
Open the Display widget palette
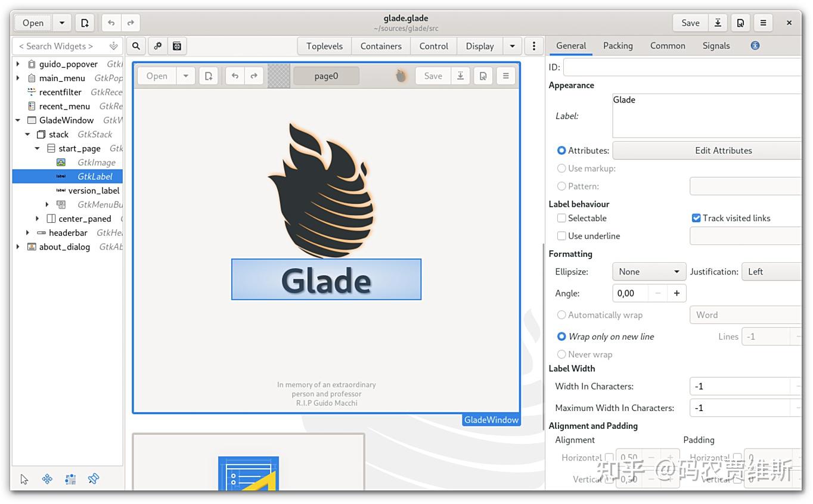coord(480,46)
